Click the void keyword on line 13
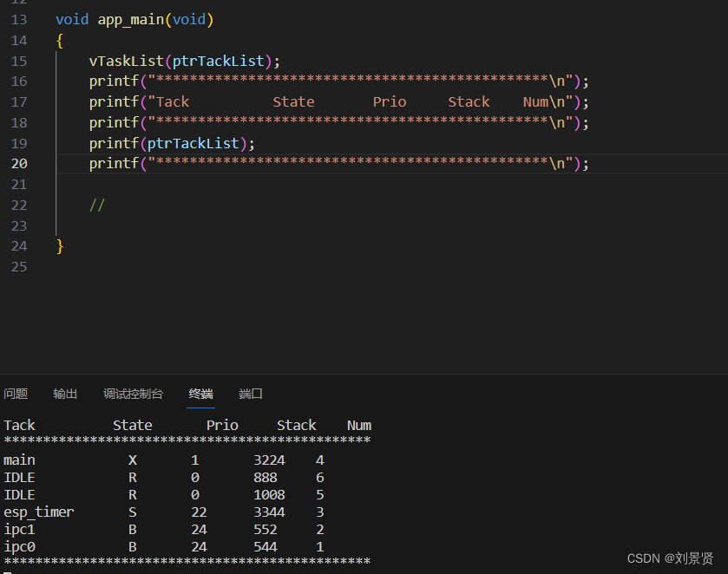The width and height of the screenshot is (728, 574). click(x=71, y=19)
